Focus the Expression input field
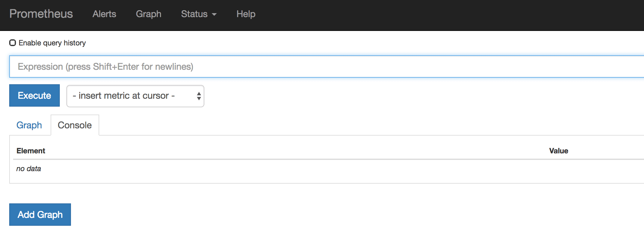Screen dimensions: 644x233 point(325,66)
